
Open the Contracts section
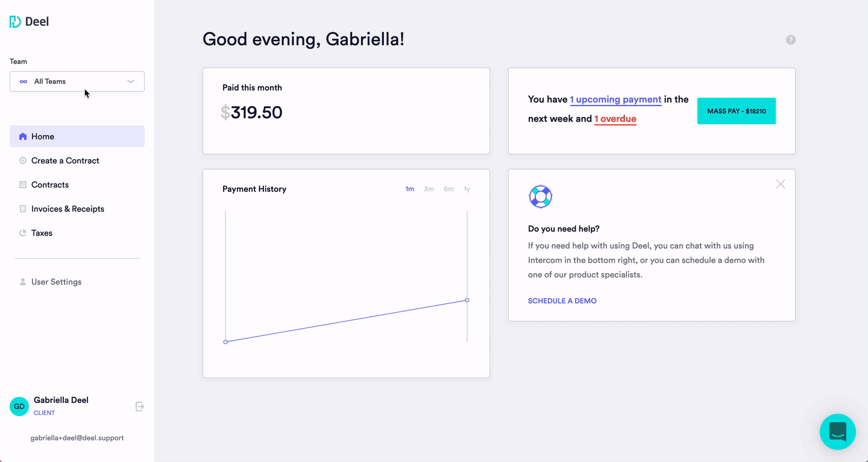pos(50,185)
